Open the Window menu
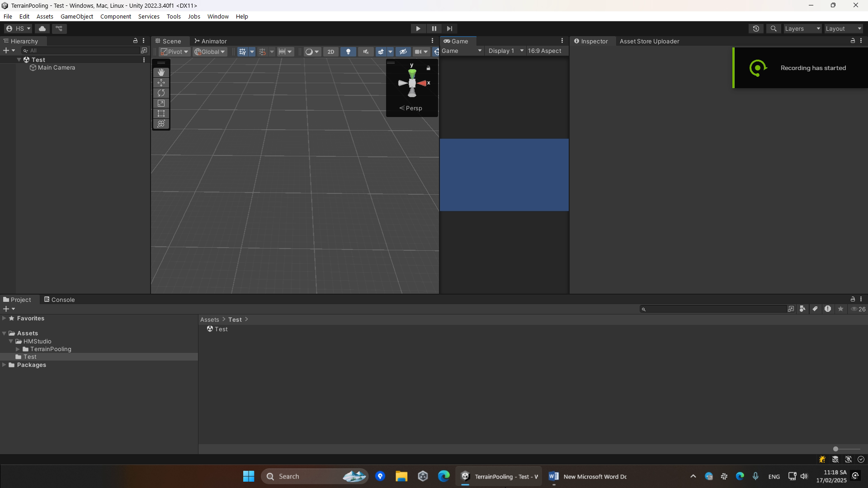This screenshot has height=488, width=868. [x=218, y=16]
